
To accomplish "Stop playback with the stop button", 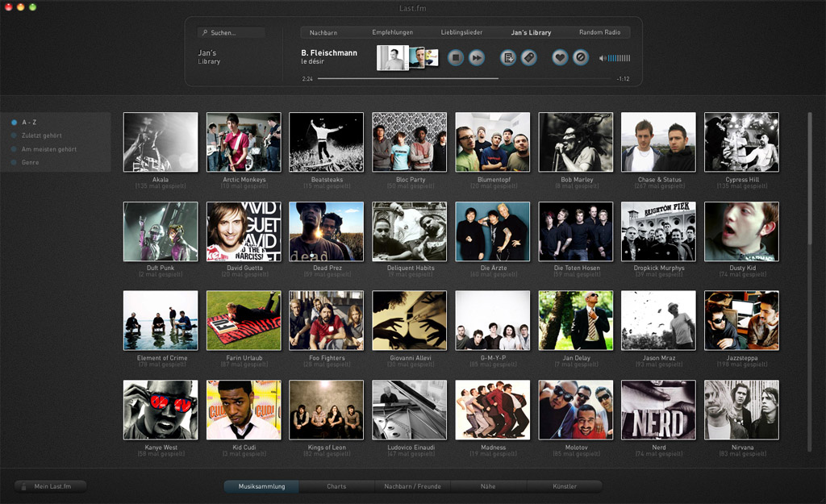I will [x=456, y=57].
